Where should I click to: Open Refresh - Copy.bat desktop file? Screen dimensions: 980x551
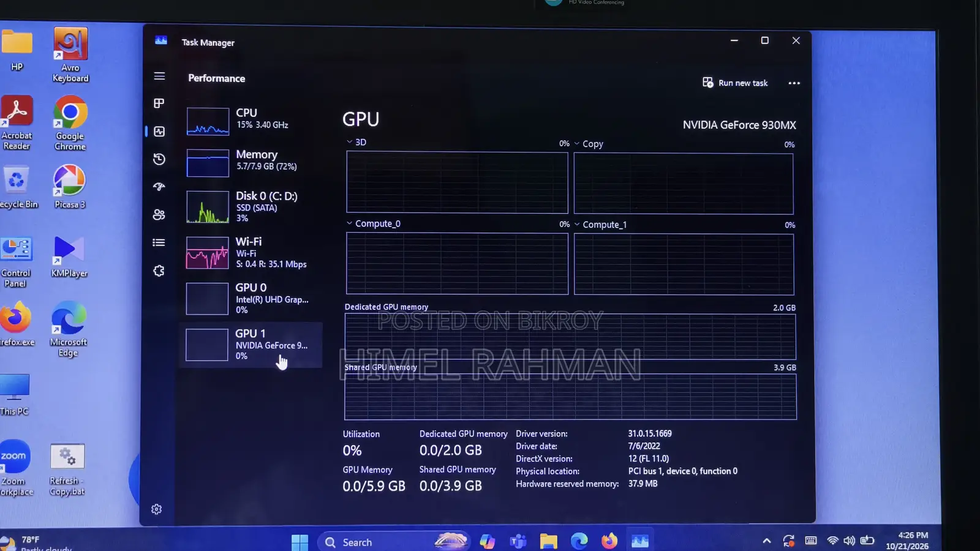point(67,470)
